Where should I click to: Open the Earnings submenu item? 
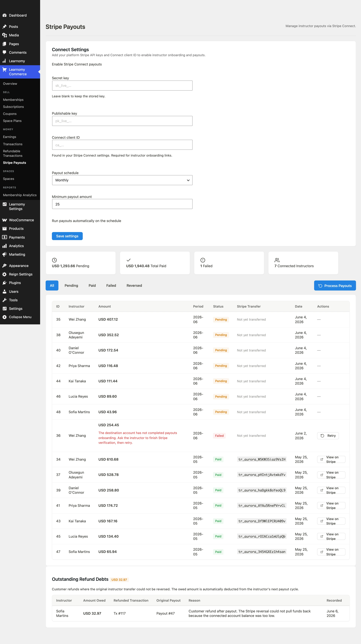coord(10,137)
